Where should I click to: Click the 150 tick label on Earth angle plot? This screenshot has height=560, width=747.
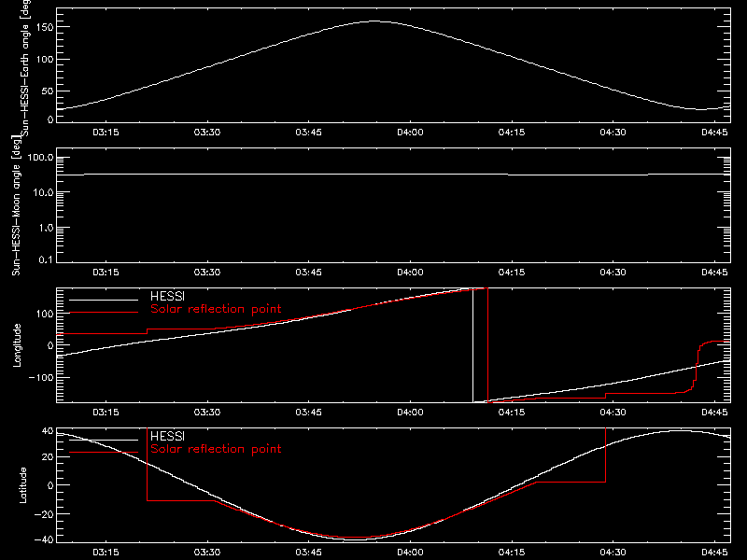pyautogui.click(x=44, y=27)
